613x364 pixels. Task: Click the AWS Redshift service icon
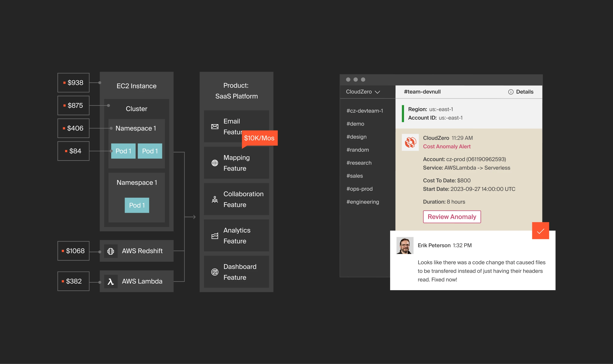111,251
